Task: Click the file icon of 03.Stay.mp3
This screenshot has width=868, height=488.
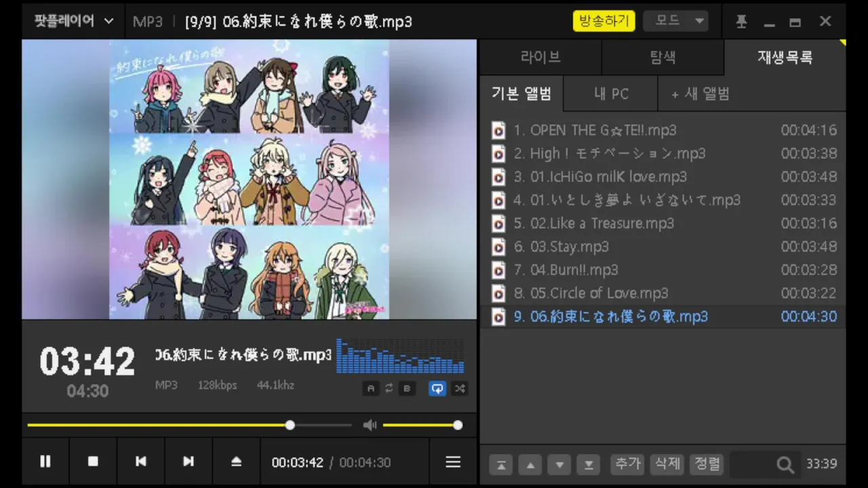Action: tap(498, 247)
